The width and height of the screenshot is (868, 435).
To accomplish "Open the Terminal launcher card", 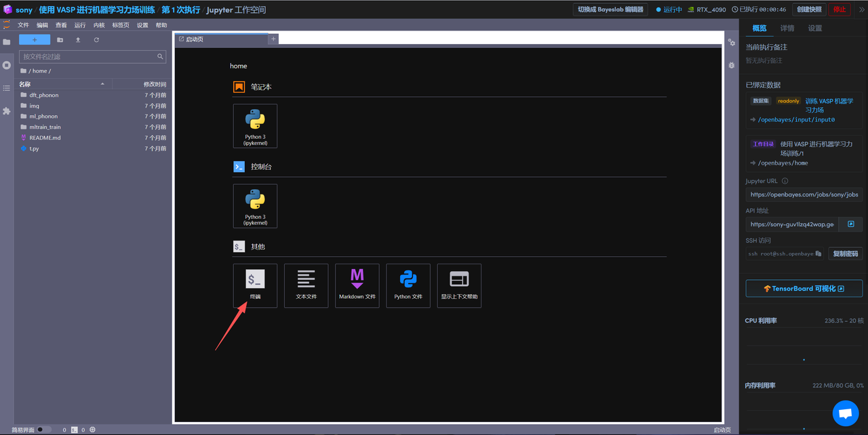I will pyautogui.click(x=255, y=285).
